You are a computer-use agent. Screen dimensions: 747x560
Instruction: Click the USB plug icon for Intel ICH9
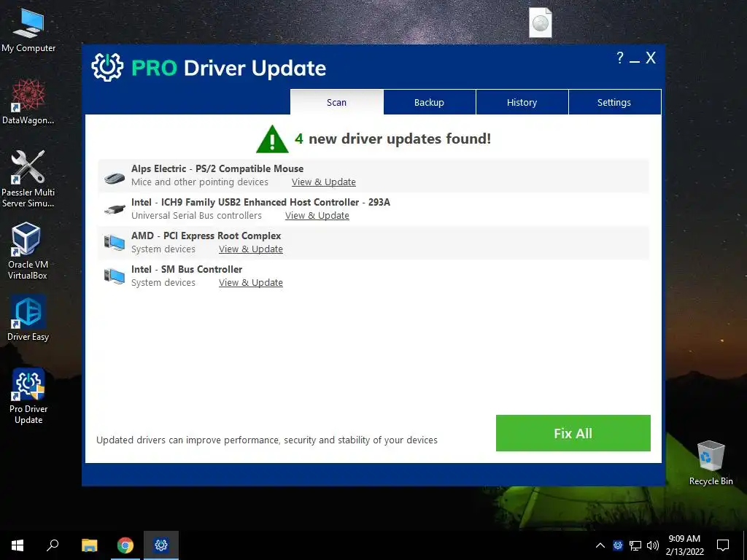point(115,209)
